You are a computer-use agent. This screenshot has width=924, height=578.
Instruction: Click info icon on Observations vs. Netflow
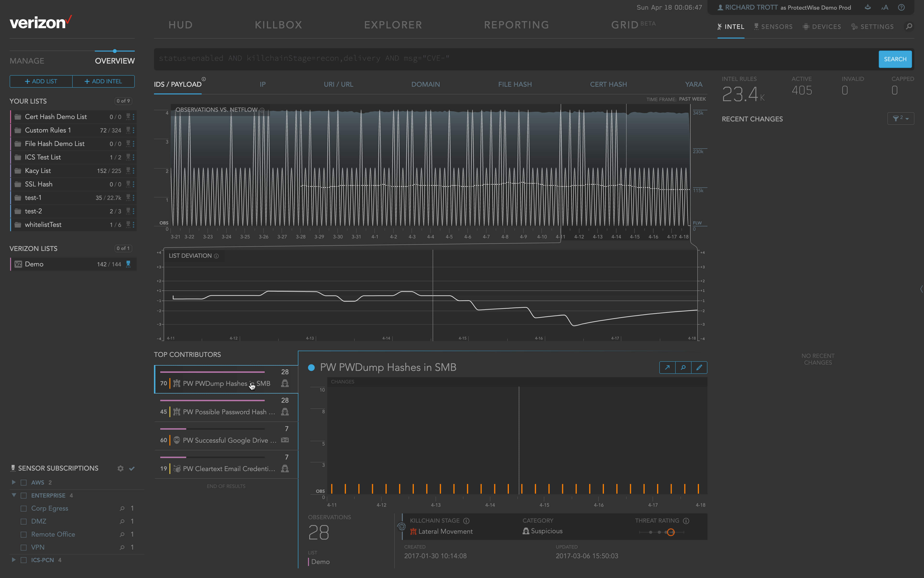click(x=262, y=110)
